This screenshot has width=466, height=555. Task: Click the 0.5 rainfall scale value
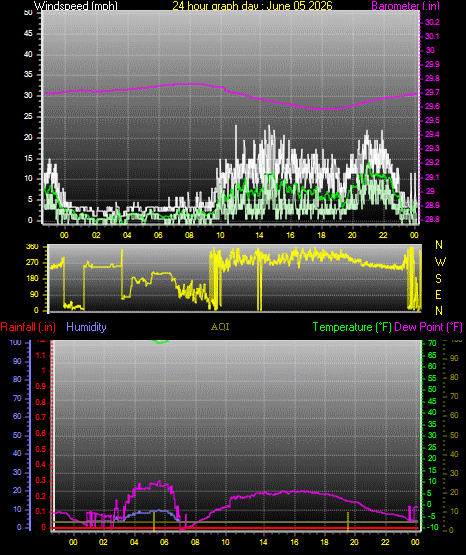click(x=41, y=449)
